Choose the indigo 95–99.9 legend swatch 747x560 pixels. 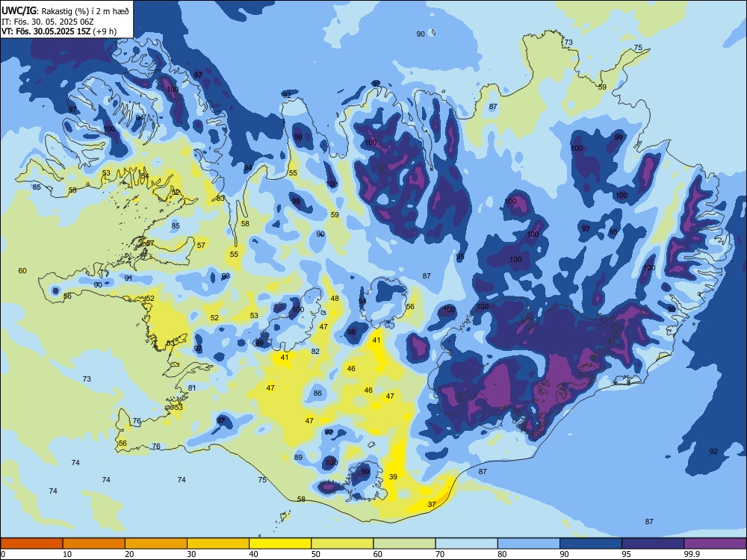tap(653, 544)
